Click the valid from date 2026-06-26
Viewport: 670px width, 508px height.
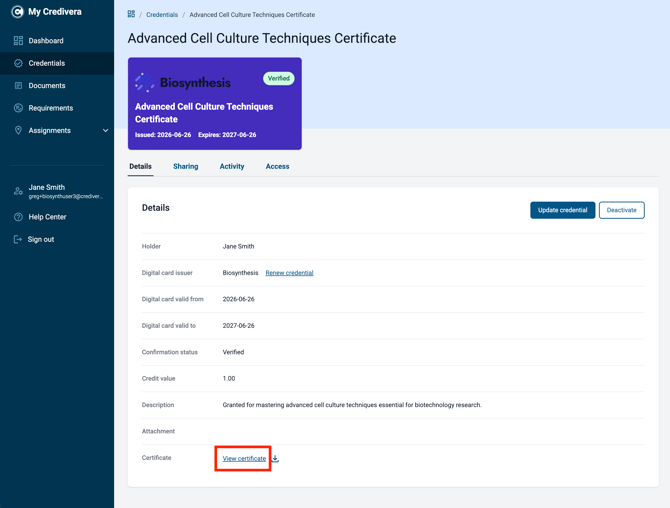[238, 300]
